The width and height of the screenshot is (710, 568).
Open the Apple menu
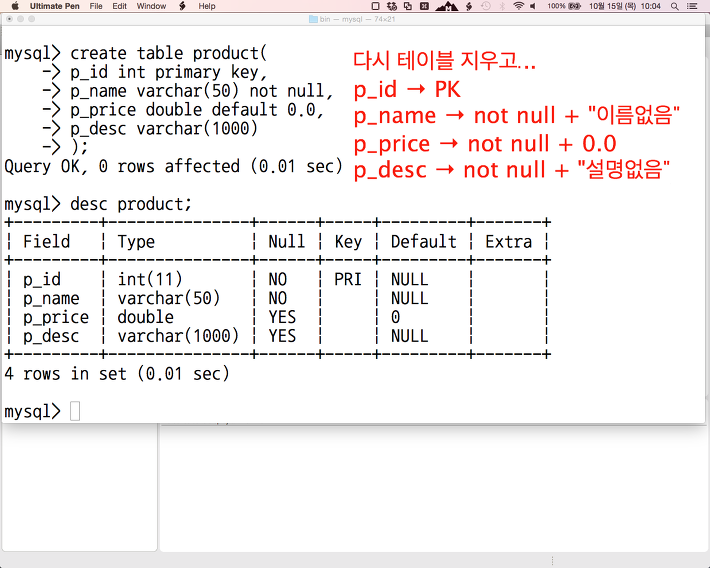click(15, 6)
